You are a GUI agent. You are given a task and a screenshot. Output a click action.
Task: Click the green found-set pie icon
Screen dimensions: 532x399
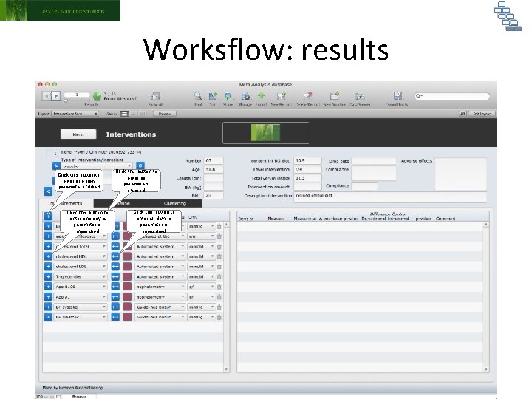point(97,96)
